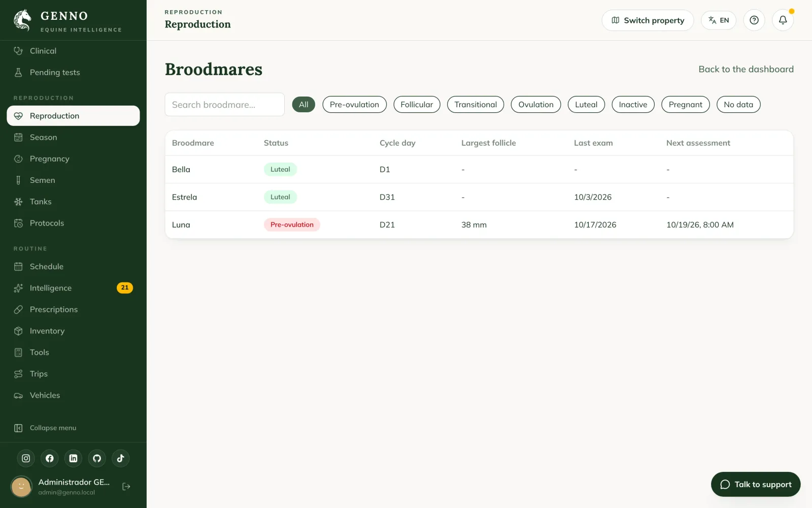Filter by Inactive status
This screenshot has width=812, height=508.
click(633, 105)
